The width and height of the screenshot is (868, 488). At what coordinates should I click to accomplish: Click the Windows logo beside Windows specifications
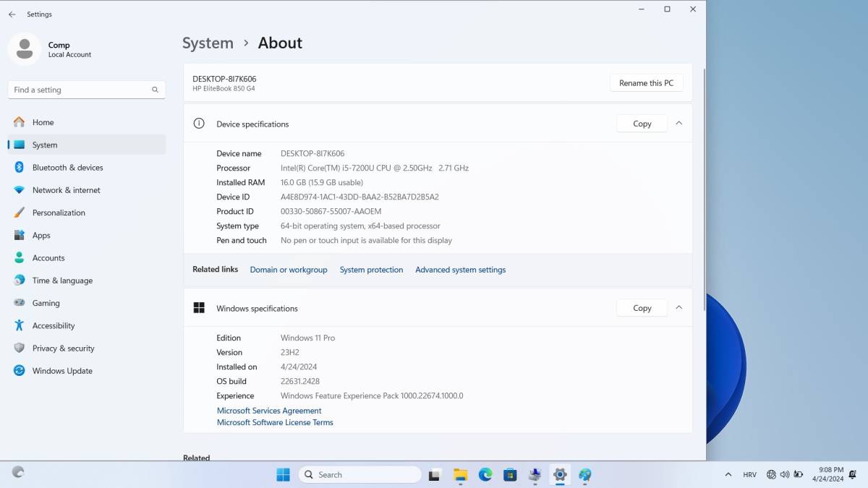pyautogui.click(x=199, y=308)
